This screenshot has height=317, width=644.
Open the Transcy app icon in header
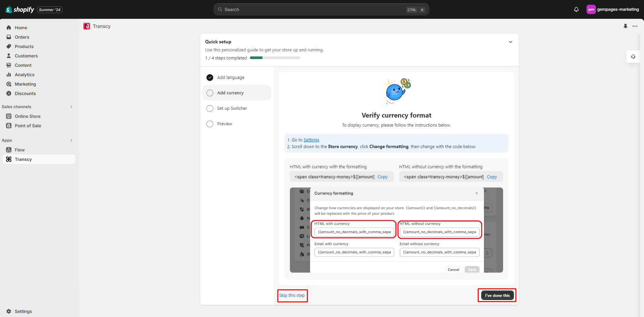(87, 26)
